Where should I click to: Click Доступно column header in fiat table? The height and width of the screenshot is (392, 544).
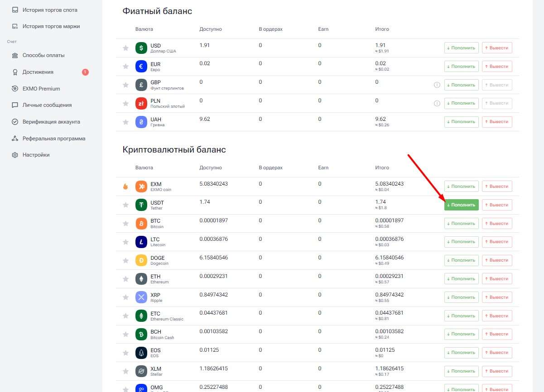click(211, 29)
